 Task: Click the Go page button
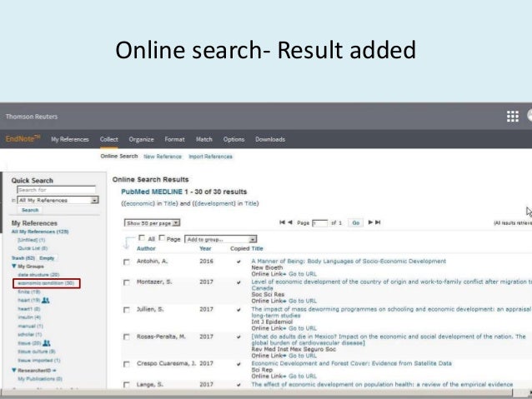(355, 222)
